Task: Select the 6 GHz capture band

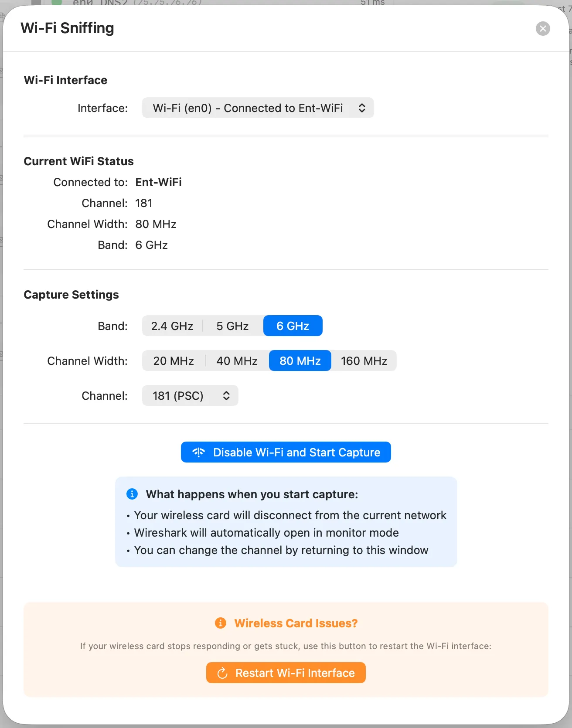Action: (293, 326)
